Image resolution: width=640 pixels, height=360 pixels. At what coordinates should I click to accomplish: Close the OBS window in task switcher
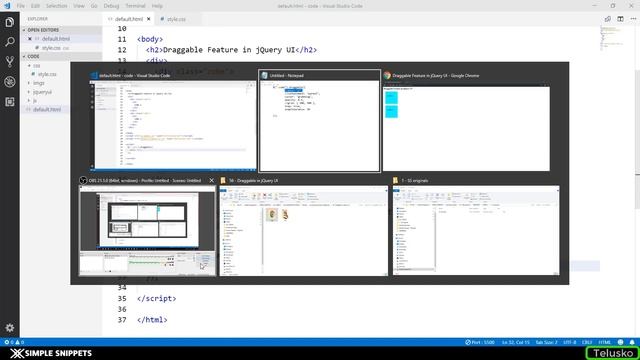[211, 180]
